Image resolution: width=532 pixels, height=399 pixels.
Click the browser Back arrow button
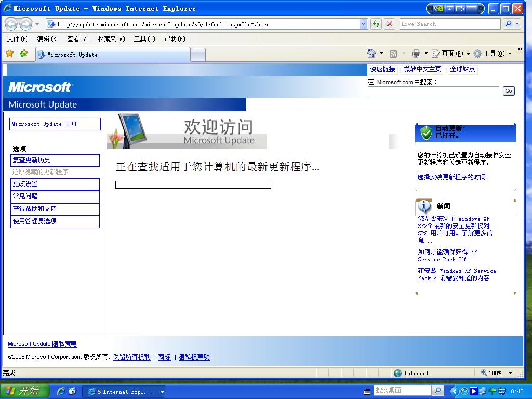click(11, 24)
